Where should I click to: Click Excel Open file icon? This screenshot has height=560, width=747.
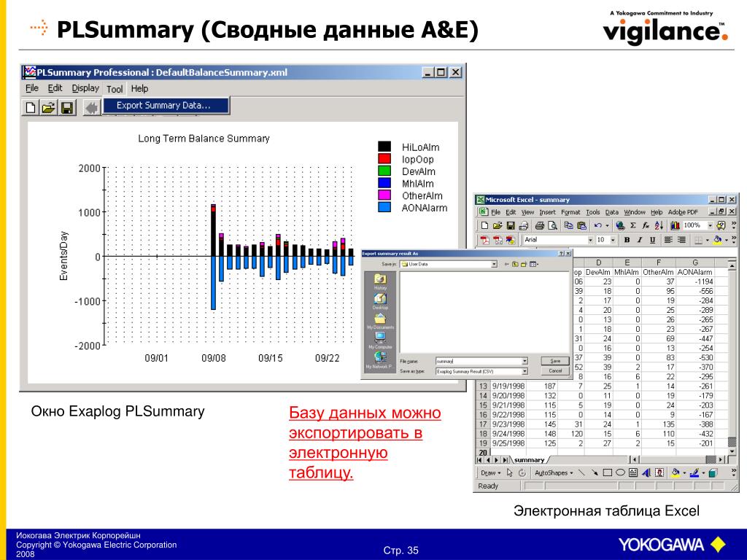point(498,225)
